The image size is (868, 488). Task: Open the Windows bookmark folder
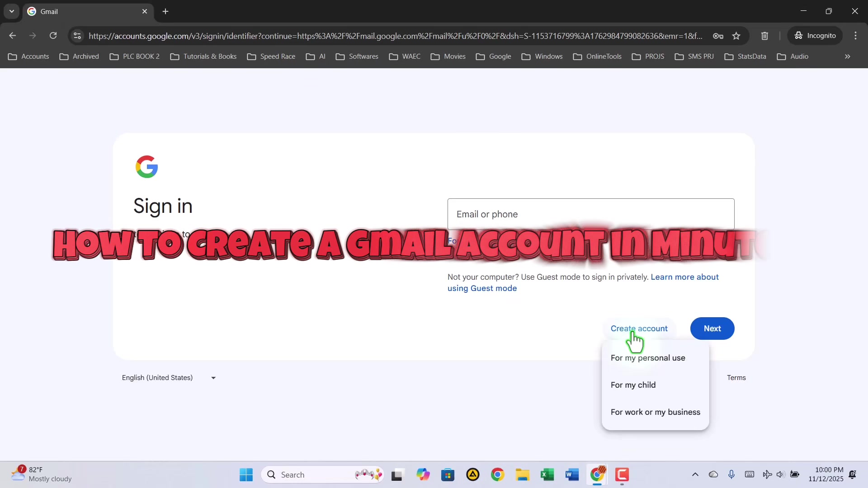click(x=542, y=56)
